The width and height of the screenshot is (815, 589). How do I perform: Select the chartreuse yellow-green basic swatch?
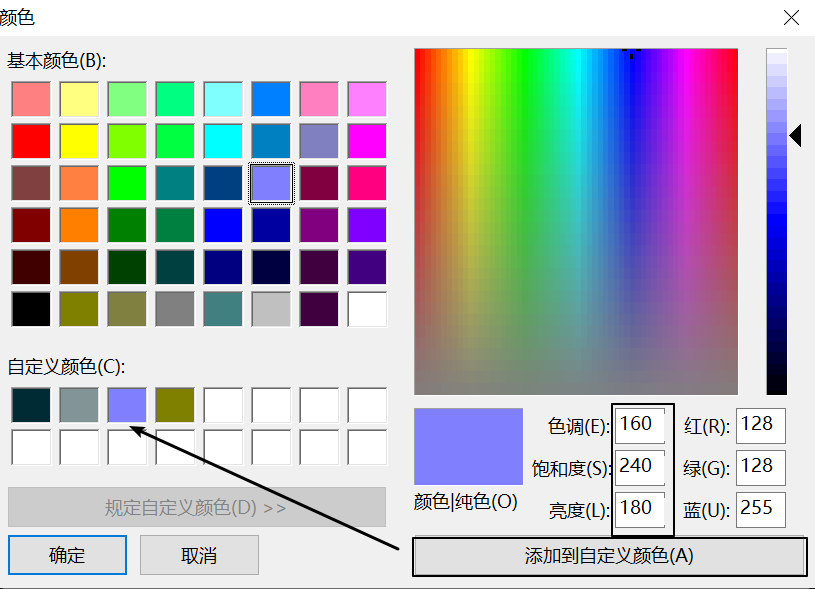click(127, 141)
